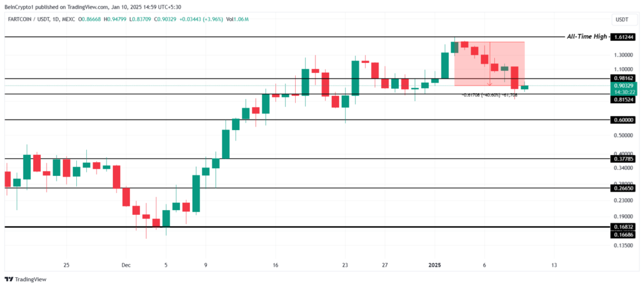644x287 pixels.
Task: Click the 0.37785 price level label
Action: click(623, 159)
